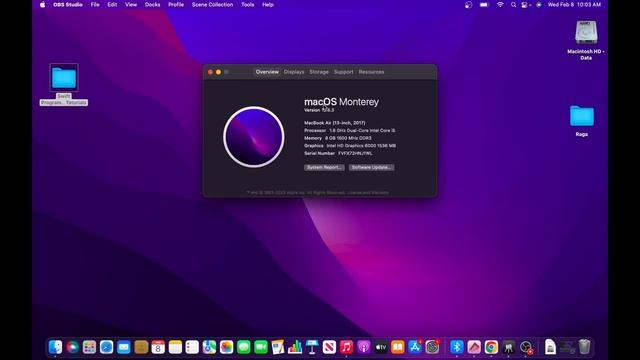
Task: Open the Edit menu
Action: click(x=112, y=4)
